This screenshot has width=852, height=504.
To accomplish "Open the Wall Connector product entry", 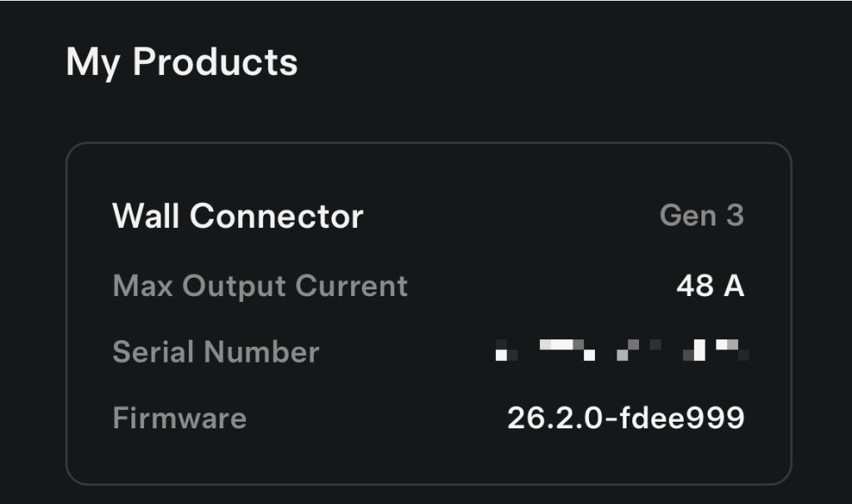I will [x=238, y=216].
